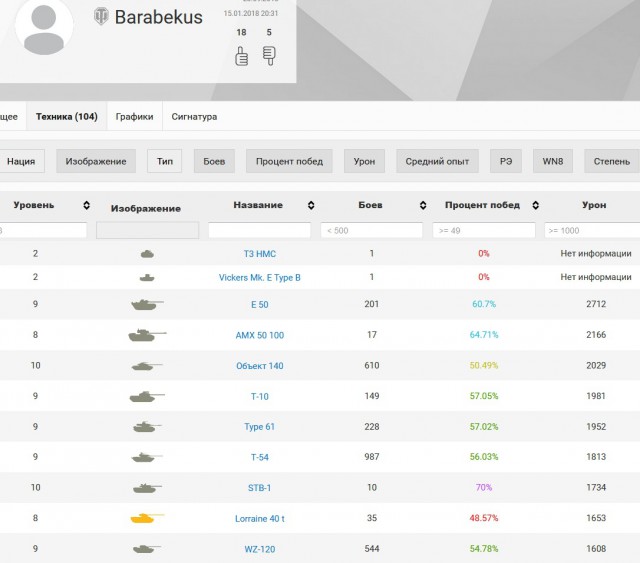This screenshot has width=640, height=563.
Task: Open the AMX 50 100 link
Action: click(260, 335)
